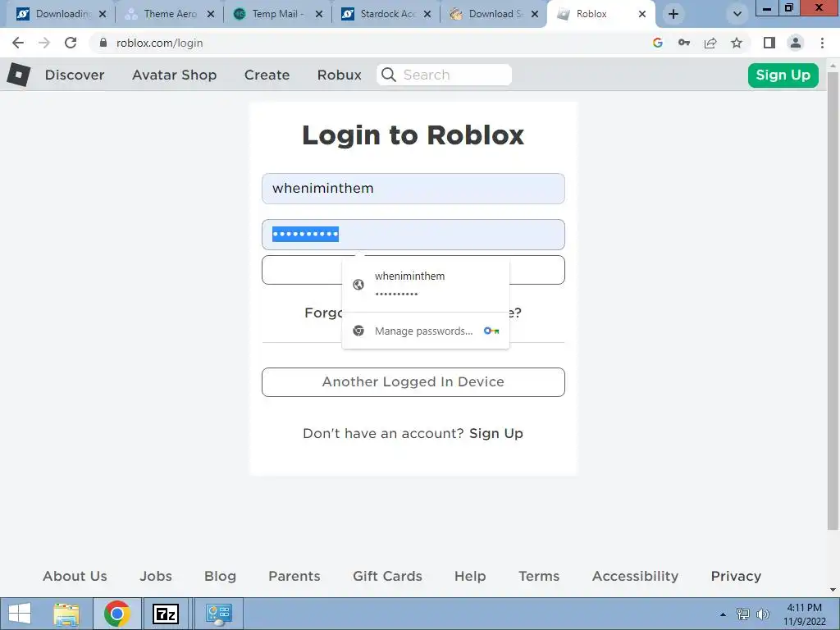Screen dimensions: 840x630
Task: Switch to the Theme Aero tab
Action: (x=169, y=14)
